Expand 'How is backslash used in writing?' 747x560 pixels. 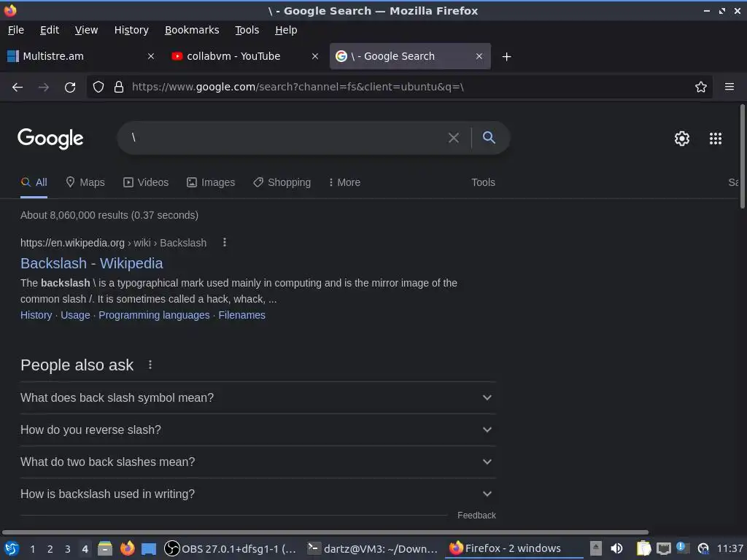[258, 494]
